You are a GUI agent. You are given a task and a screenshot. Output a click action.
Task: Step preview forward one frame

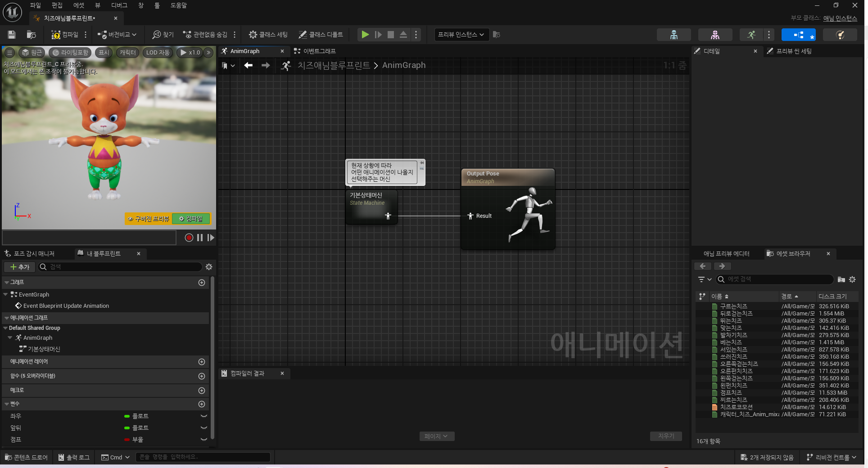pyautogui.click(x=211, y=238)
